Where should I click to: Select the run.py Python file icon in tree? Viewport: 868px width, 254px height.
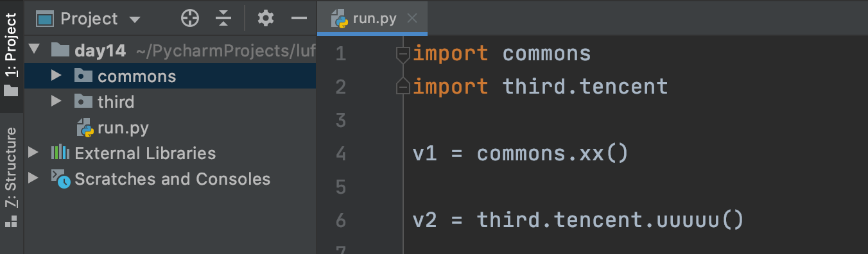85,128
